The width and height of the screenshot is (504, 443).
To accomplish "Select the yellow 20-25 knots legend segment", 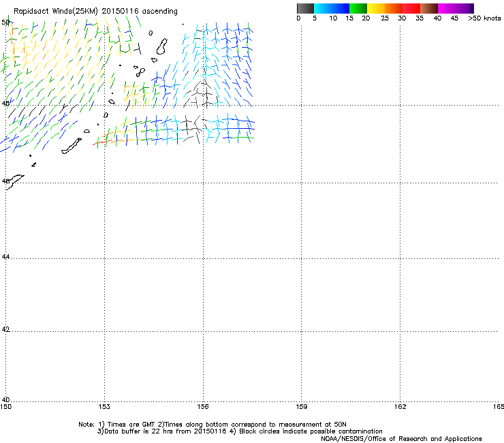I will [376, 8].
